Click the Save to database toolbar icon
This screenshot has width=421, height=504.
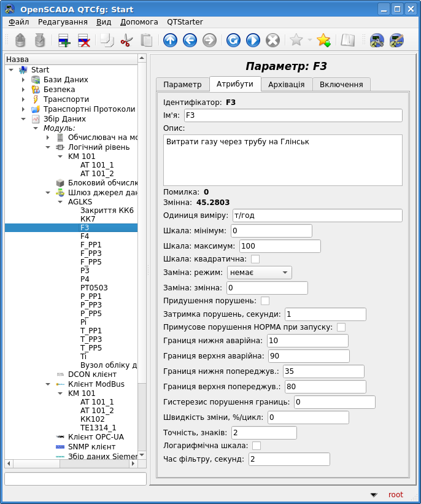pyautogui.click(x=40, y=41)
